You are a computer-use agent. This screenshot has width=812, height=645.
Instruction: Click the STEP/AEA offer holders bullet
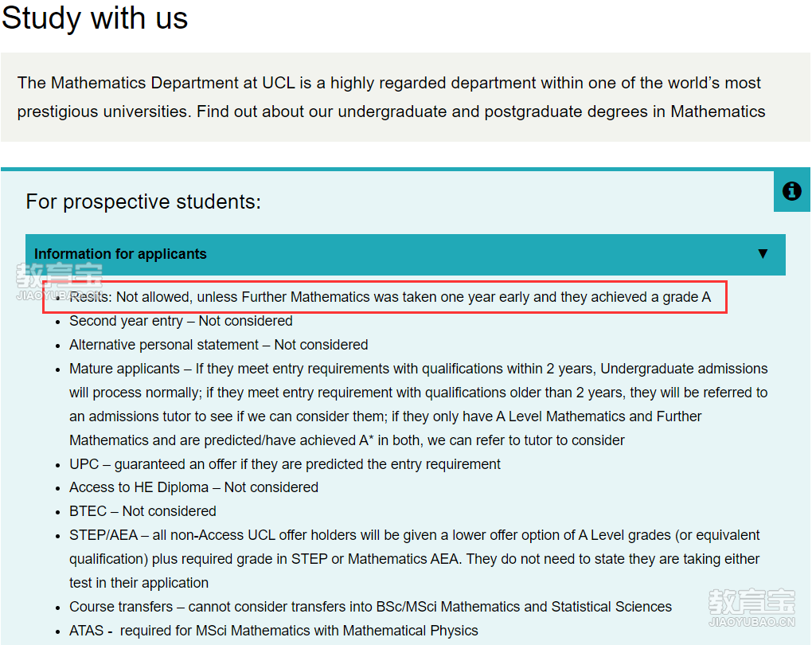pyautogui.click(x=414, y=558)
